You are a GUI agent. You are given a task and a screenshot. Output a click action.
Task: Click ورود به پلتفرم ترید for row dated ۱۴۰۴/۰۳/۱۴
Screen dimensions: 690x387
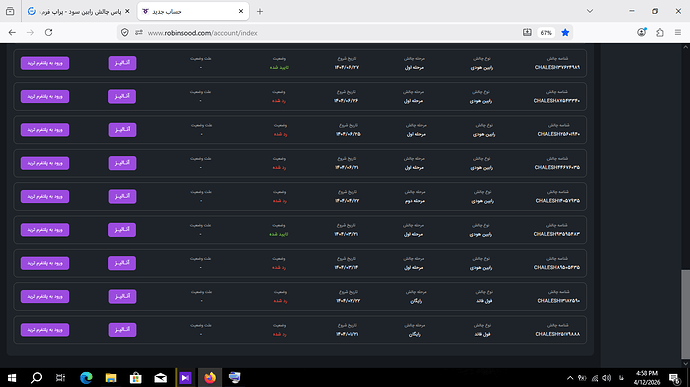click(45, 263)
